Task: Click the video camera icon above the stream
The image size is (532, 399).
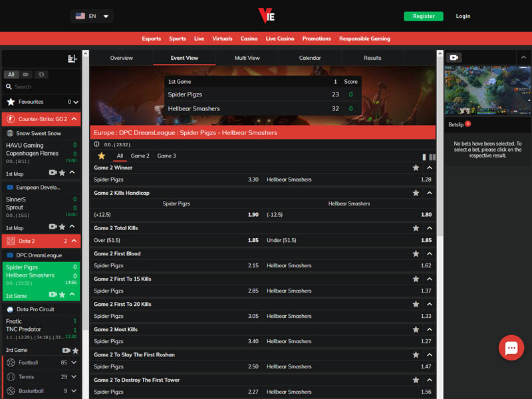Action: click(x=454, y=58)
